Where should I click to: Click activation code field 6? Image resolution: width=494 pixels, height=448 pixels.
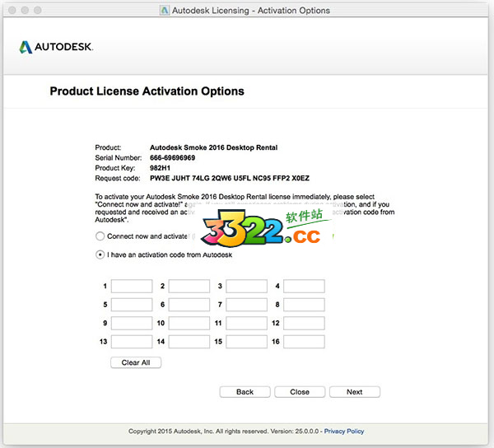coord(189,305)
